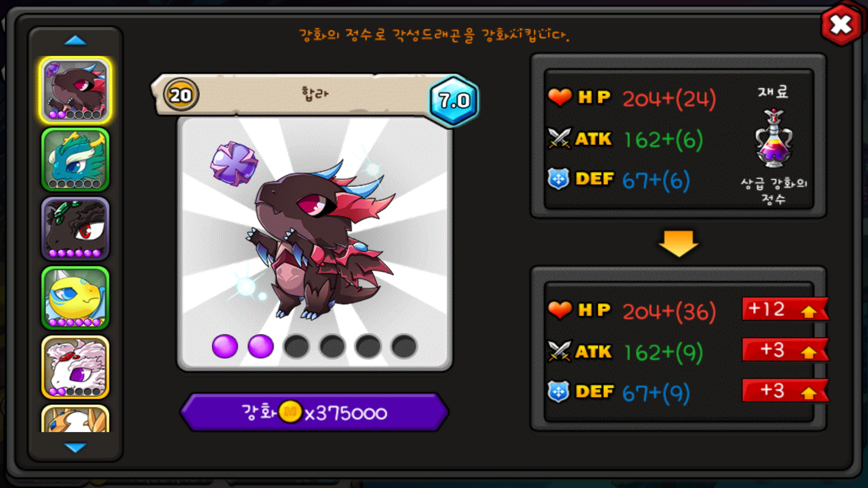The height and width of the screenshot is (488, 868).
Task: Tap the purple gem above the dragon
Action: pyautogui.click(x=234, y=164)
